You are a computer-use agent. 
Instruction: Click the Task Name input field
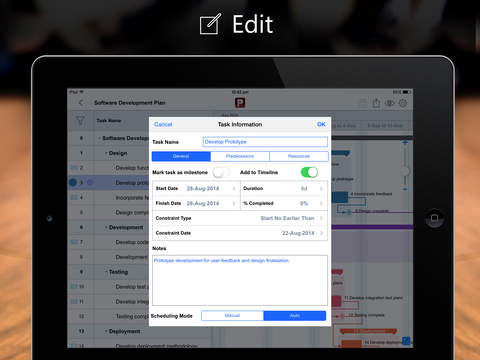[265, 142]
